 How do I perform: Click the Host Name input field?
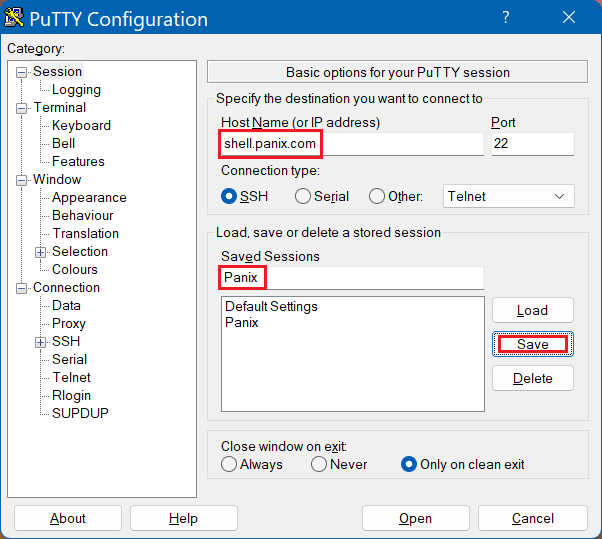[x=351, y=144]
